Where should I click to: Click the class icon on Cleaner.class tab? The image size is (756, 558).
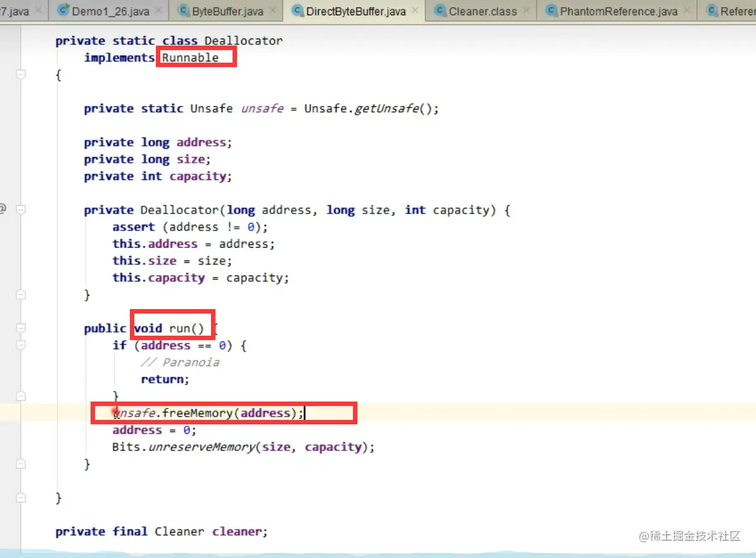pyautogui.click(x=440, y=10)
